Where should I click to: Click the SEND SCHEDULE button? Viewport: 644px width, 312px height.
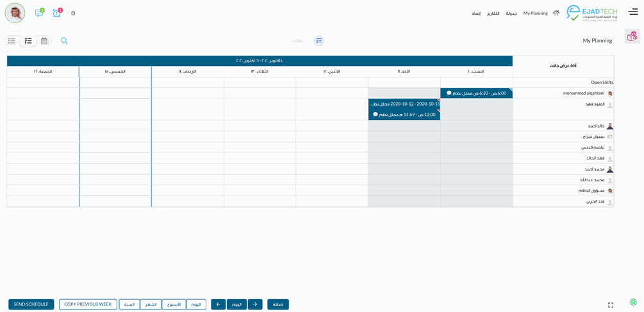[31, 304]
